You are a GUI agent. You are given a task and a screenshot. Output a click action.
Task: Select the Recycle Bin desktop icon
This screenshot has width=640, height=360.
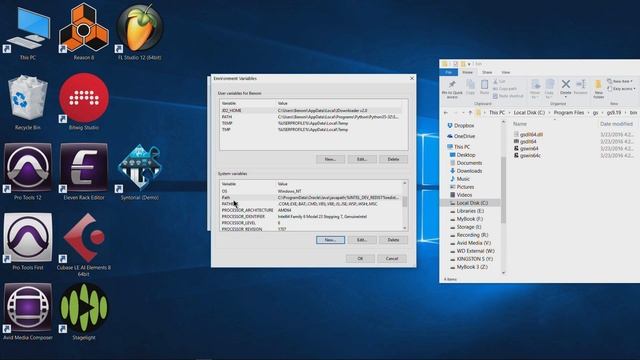(x=28, y=101)
